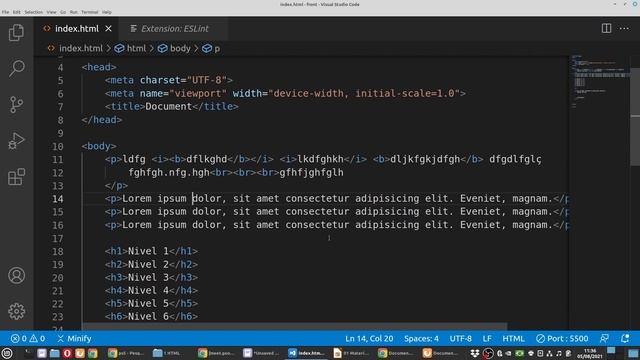
Task: Open the Terminal menu
Action: point(89,12)
